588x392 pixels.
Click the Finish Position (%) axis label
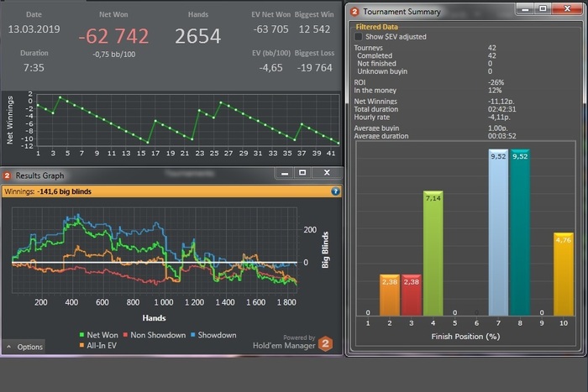(x=465, y=337)
